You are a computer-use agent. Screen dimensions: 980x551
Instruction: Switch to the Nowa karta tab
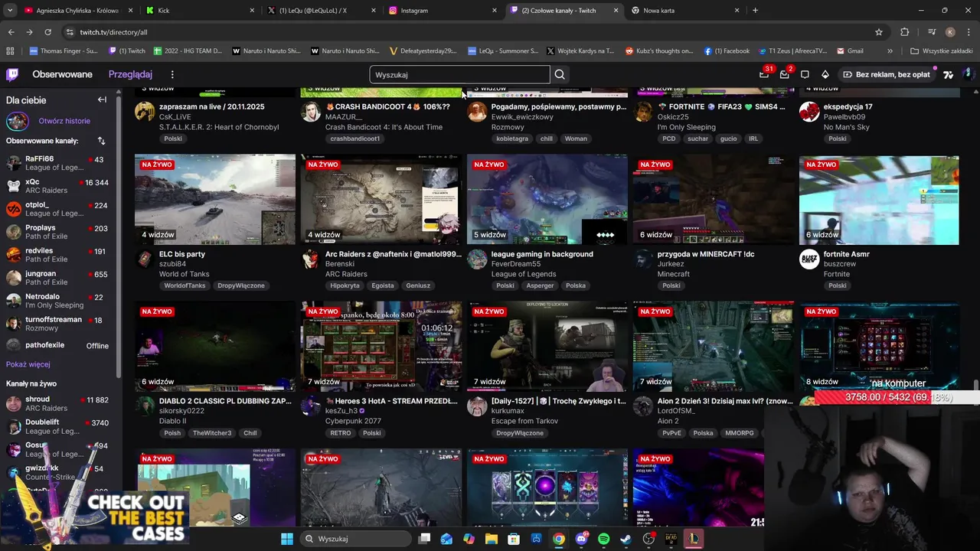tap(686, 11)
